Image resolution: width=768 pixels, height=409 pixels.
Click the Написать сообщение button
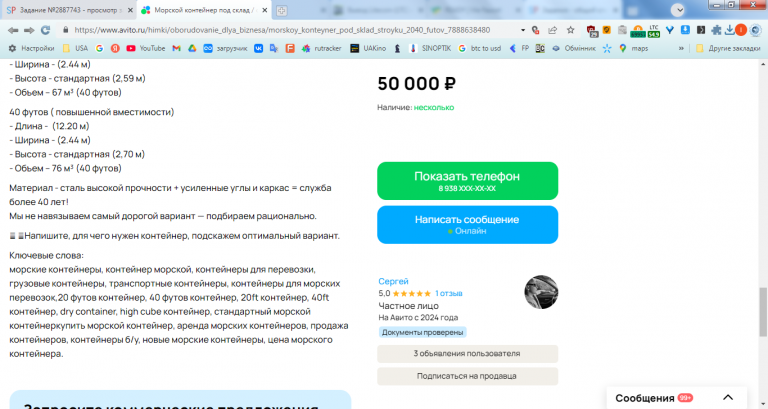pos(467,225)
